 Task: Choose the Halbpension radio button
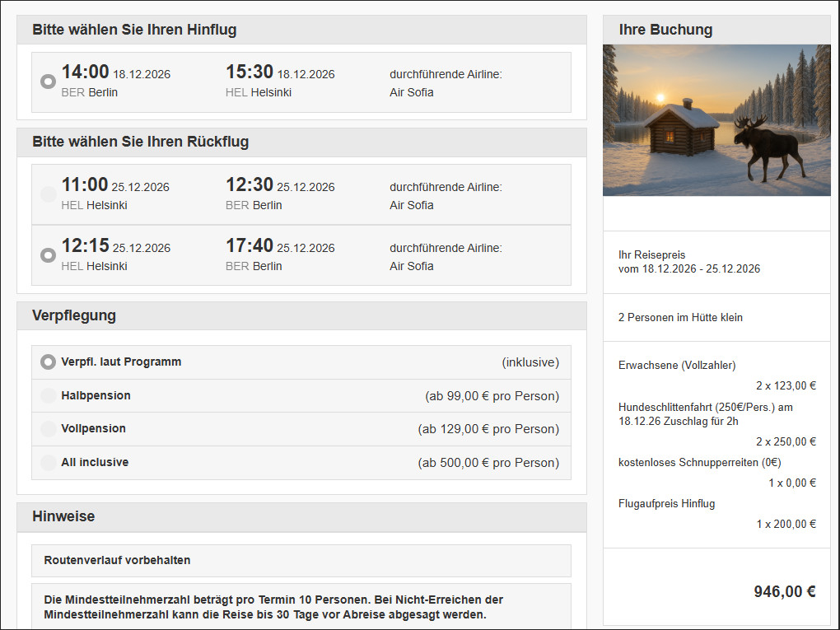[x=49, y=396]
